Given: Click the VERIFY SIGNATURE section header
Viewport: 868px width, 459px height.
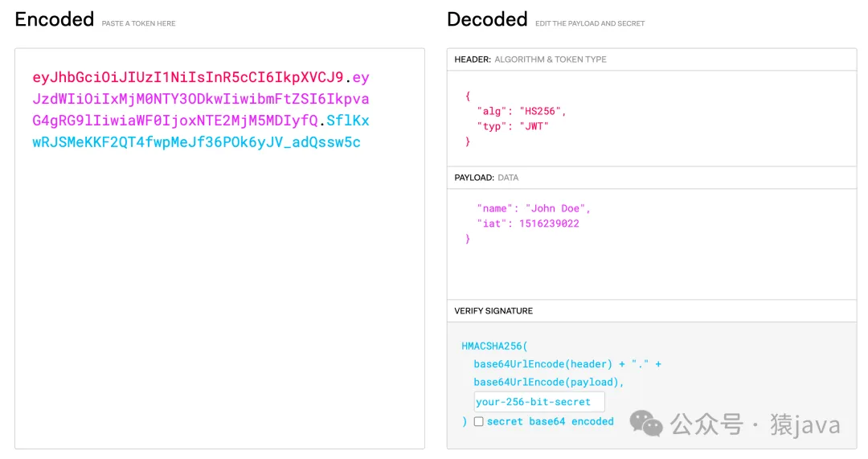Looking at the screenshot, I should pos(493,311).
